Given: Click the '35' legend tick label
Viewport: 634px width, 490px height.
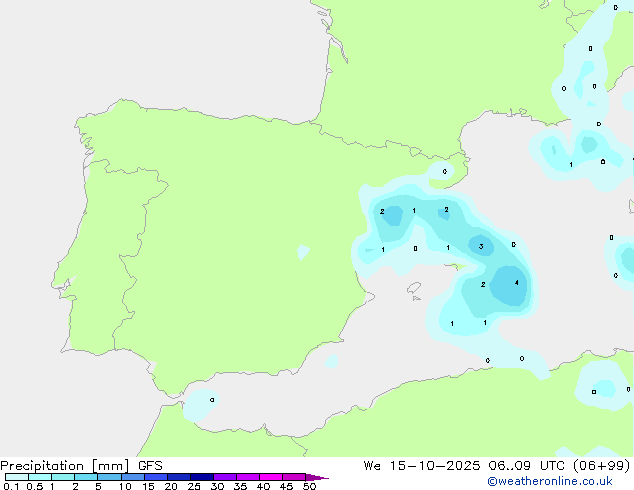Looking at the screenshot, I should [241, 486].
